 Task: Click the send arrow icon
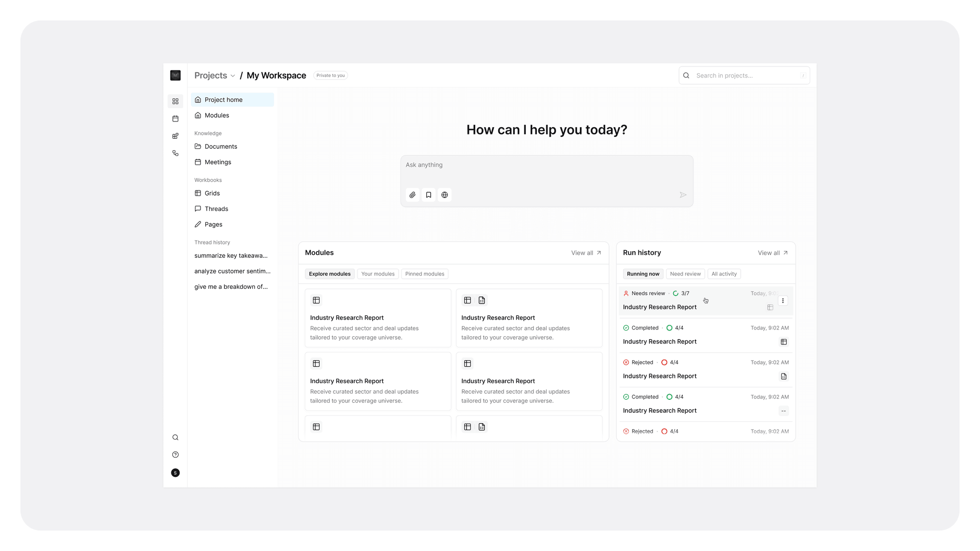(683, 195)
